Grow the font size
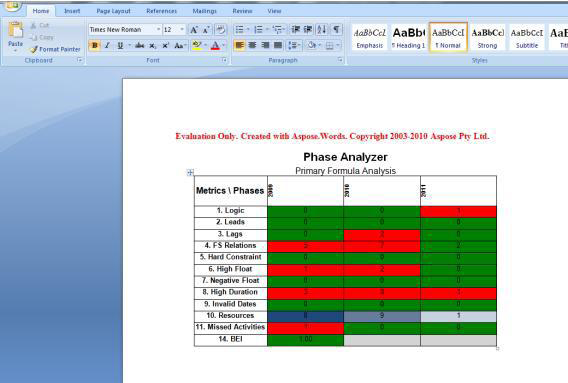The height and width of the screenshot is (383, 568). tap(194, 30)
